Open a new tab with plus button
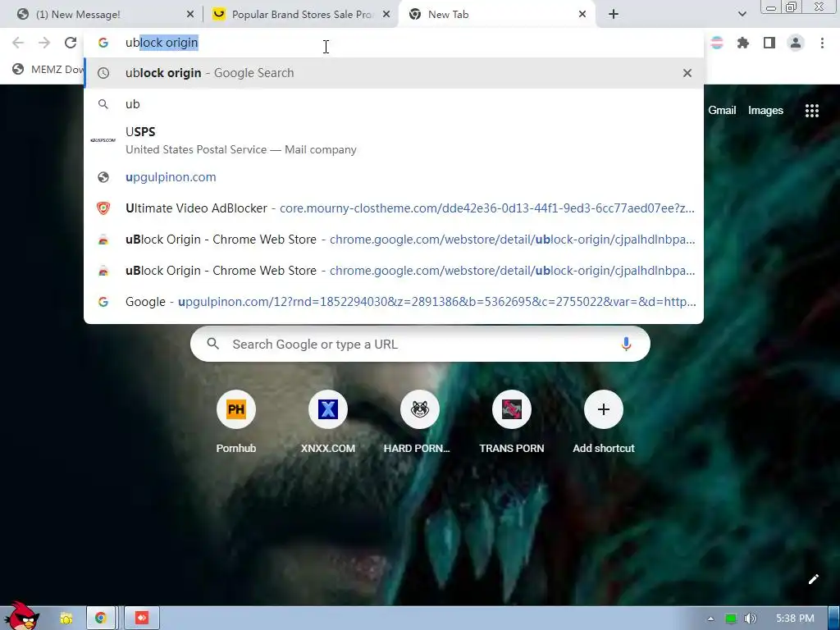Viewport: 840px width, 630px height. pos(614,15)
